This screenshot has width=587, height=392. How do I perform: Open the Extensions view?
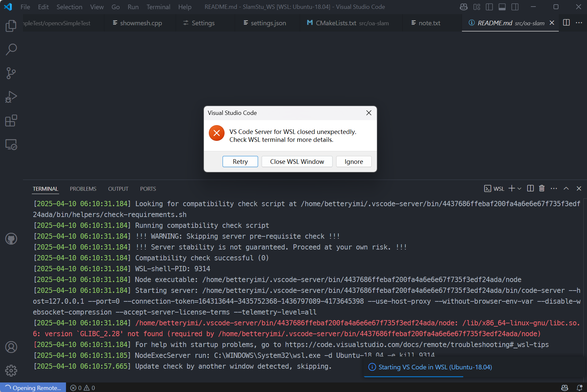pos(11,120)
